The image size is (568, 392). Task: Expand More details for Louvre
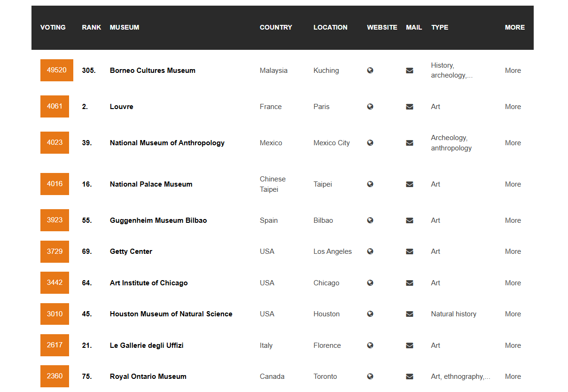tap(513, 107)
